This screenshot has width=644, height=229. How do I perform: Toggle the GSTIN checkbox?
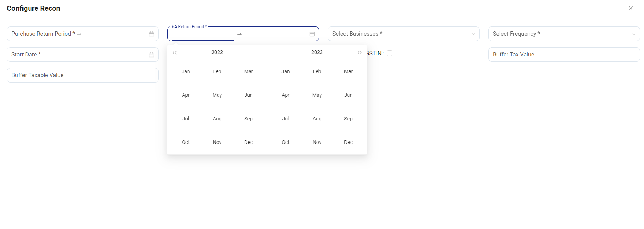(x=389, y=53)
